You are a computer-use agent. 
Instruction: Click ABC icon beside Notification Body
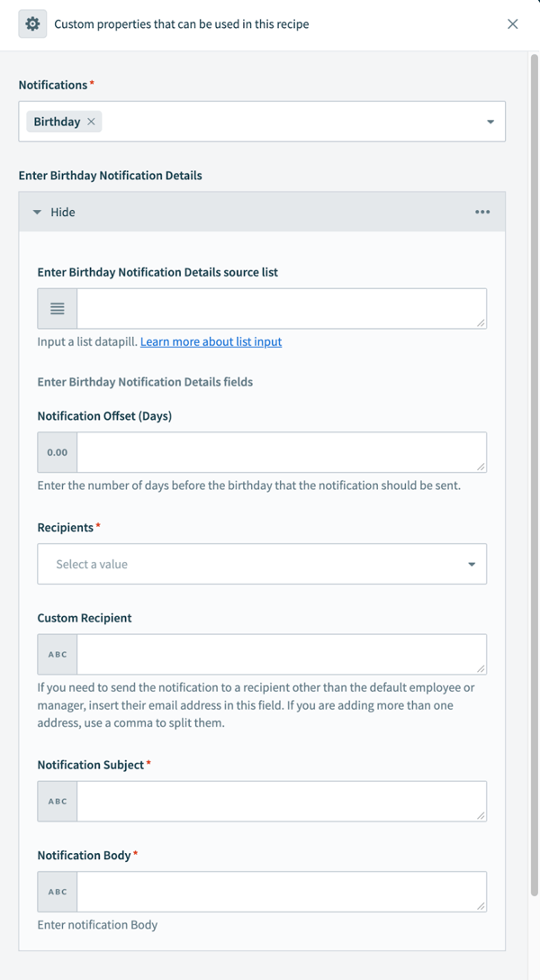click(x=58, y=892)
